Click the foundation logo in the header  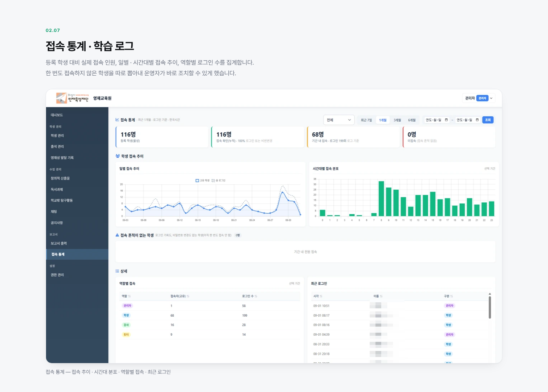coord(72,98)
